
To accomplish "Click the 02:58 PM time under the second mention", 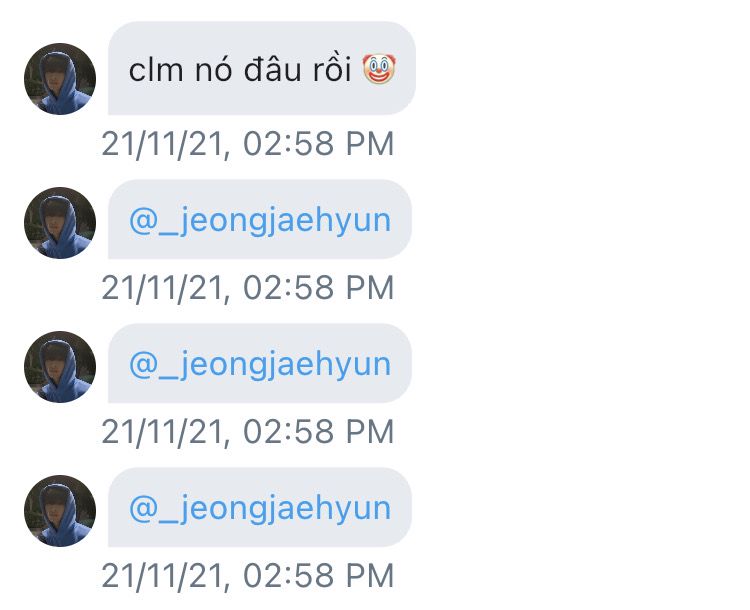I will tap(319, 432).
